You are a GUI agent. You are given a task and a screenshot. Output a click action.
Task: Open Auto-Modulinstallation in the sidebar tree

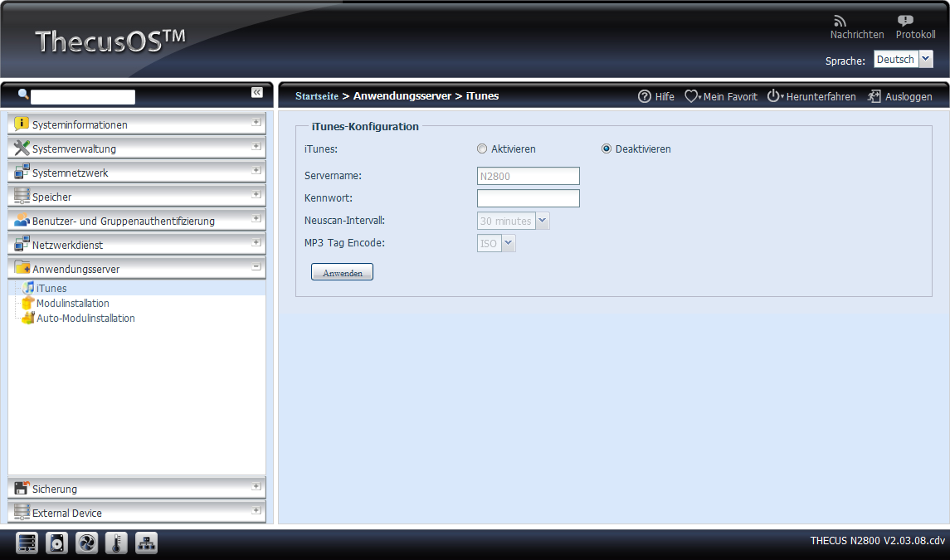point(85,319)
